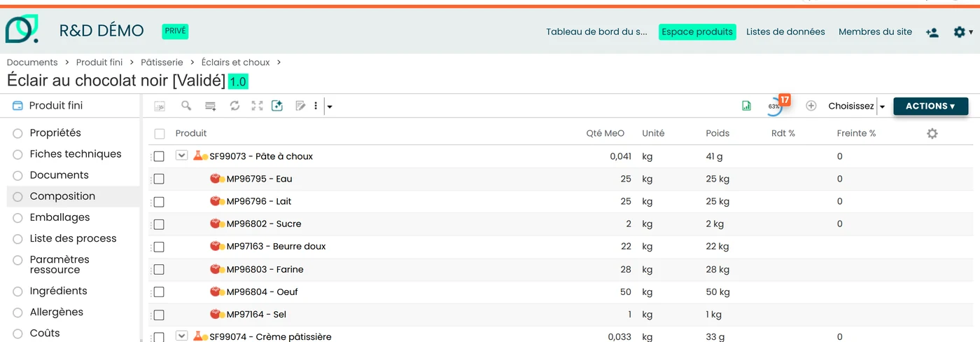
Task: Select Fiches techniques in the sidebar
Action: click(76, 153)
